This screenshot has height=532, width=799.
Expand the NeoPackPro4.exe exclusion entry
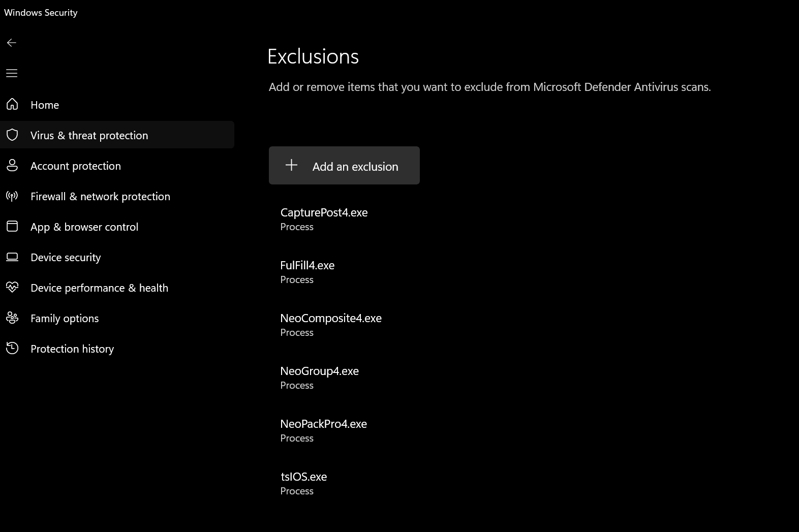pos(323,430)
